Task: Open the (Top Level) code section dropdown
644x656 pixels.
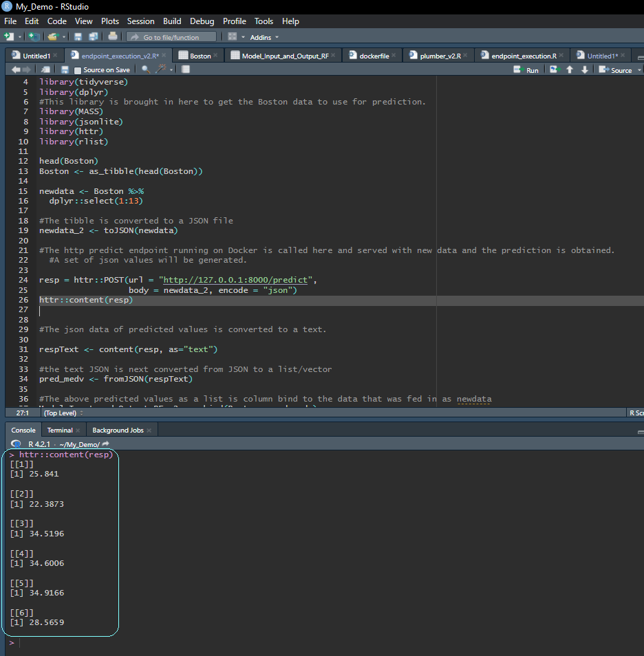Action: pos(63,413)
